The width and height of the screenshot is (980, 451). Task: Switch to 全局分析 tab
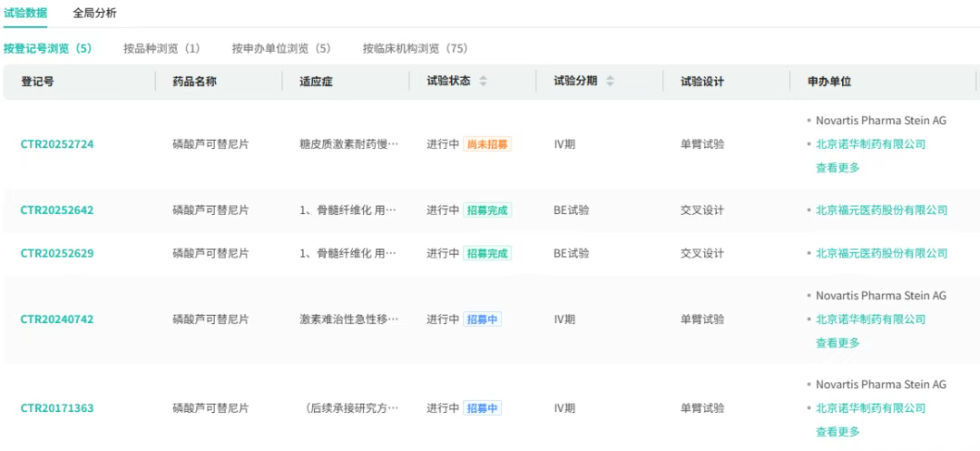pyautogui.click(x=94, y=14)
